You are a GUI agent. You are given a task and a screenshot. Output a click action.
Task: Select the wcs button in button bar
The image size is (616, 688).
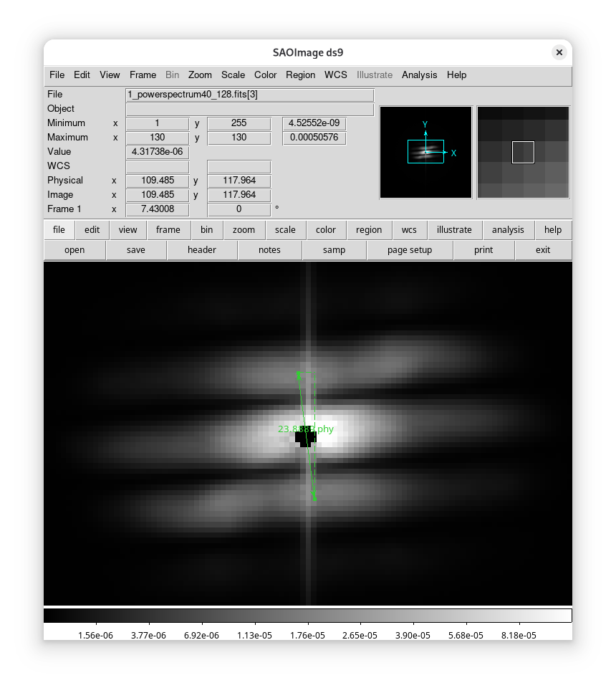point(409,230)
